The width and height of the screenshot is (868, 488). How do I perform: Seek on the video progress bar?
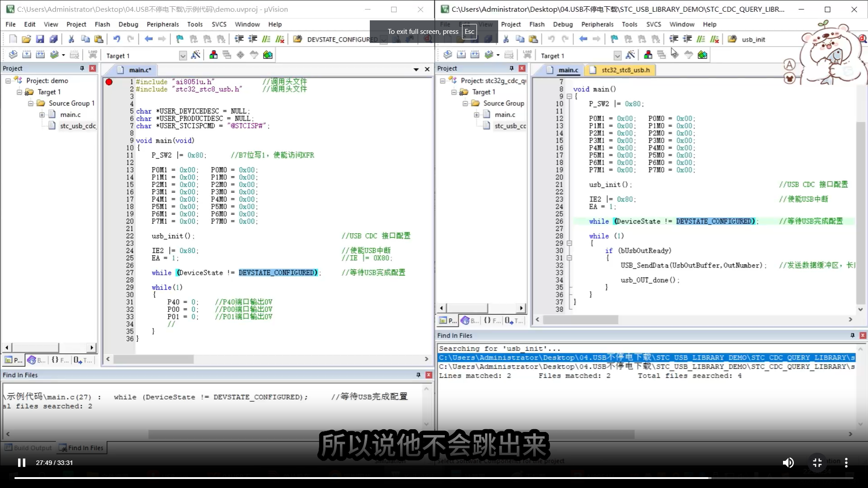pos(434,478)
